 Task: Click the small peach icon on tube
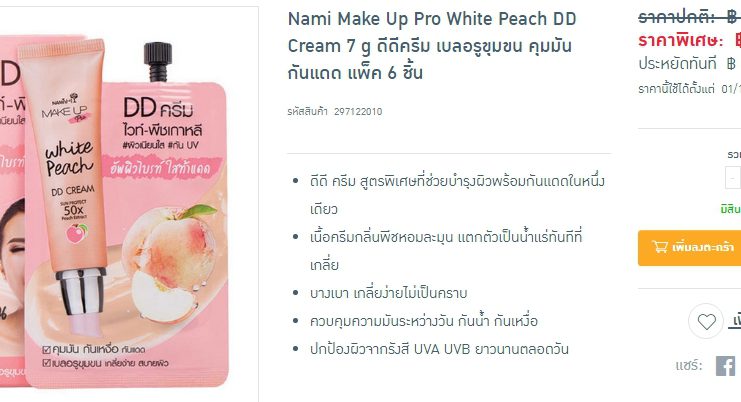pos(76,233)
